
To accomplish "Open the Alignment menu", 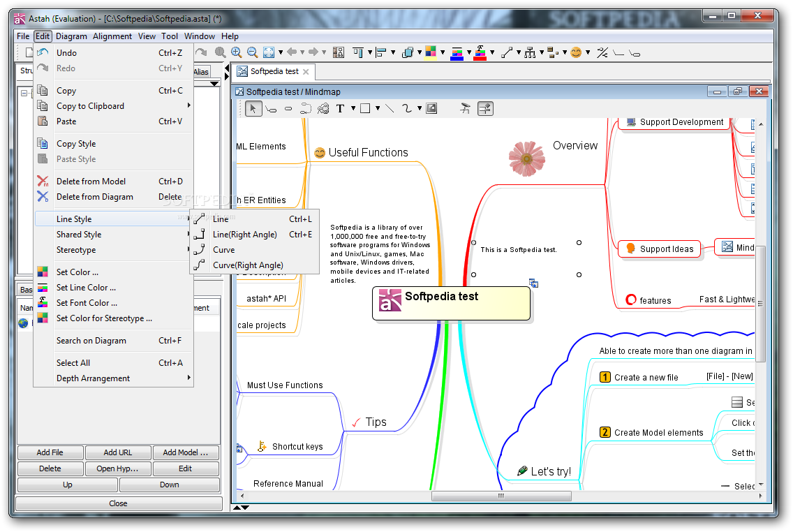I will point(112,36).
